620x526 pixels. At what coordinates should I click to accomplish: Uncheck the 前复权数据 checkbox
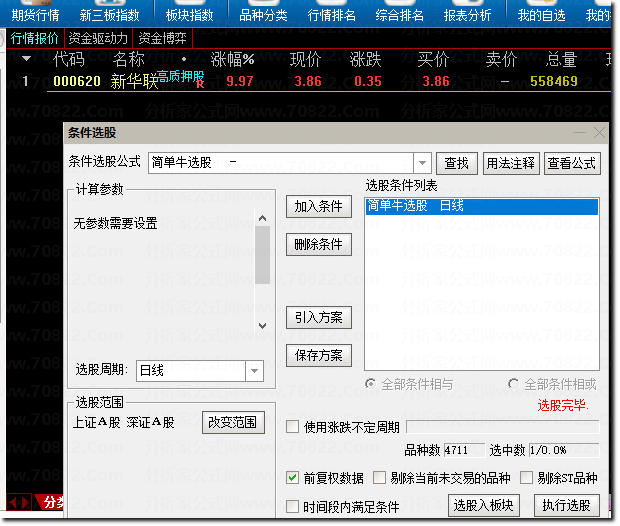pyautogui.click(x=292, y=478)
